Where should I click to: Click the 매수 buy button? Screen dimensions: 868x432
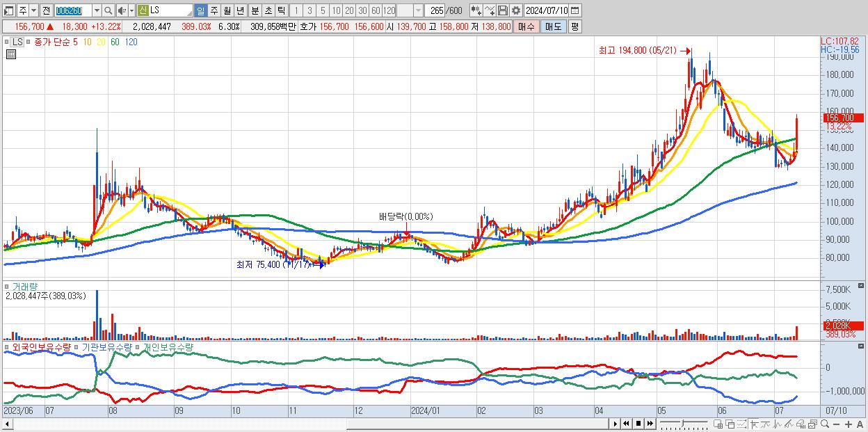click(x=527, y=26)
